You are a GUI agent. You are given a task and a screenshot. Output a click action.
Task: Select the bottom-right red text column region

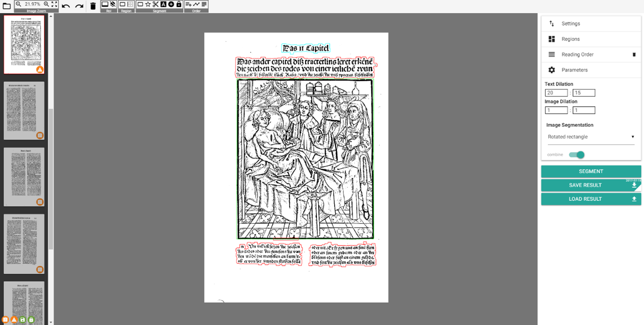[343, 254]
